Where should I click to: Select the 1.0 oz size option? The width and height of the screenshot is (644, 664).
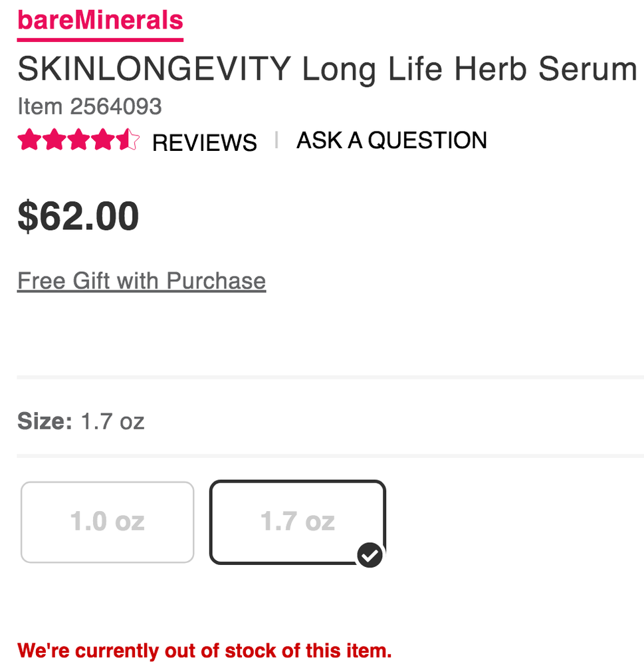(x=108, y=522)
